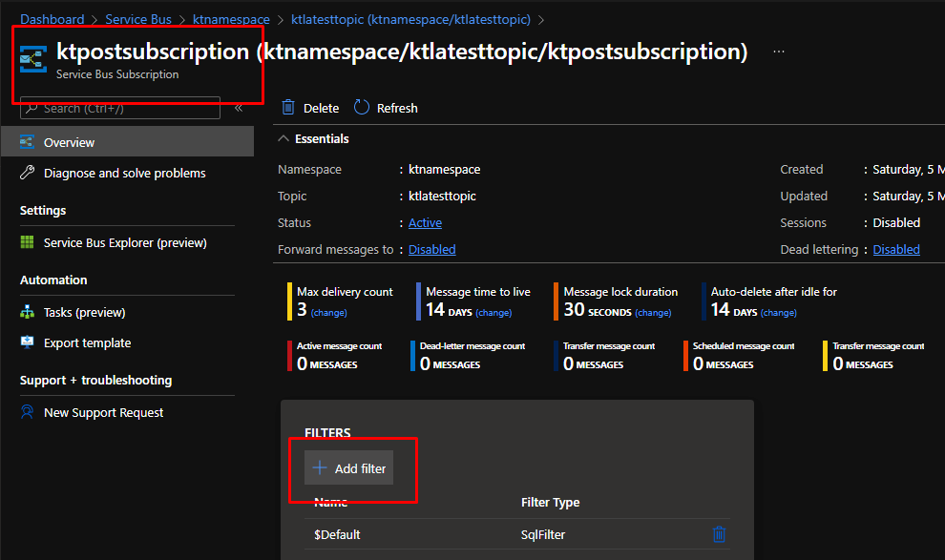Screen dimensions: 945x560
Task: Click the Add filter button
Action: (348, 468)
